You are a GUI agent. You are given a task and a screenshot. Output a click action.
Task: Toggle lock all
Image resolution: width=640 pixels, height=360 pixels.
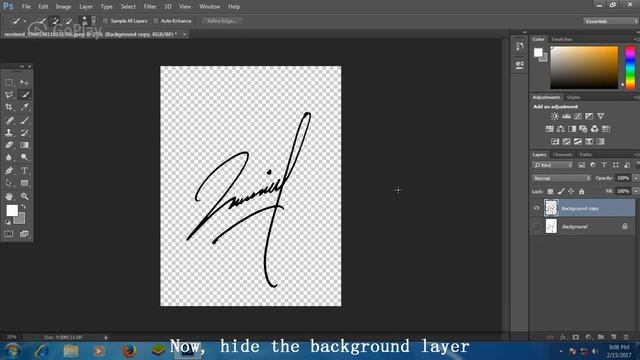(x=582, y=191)
